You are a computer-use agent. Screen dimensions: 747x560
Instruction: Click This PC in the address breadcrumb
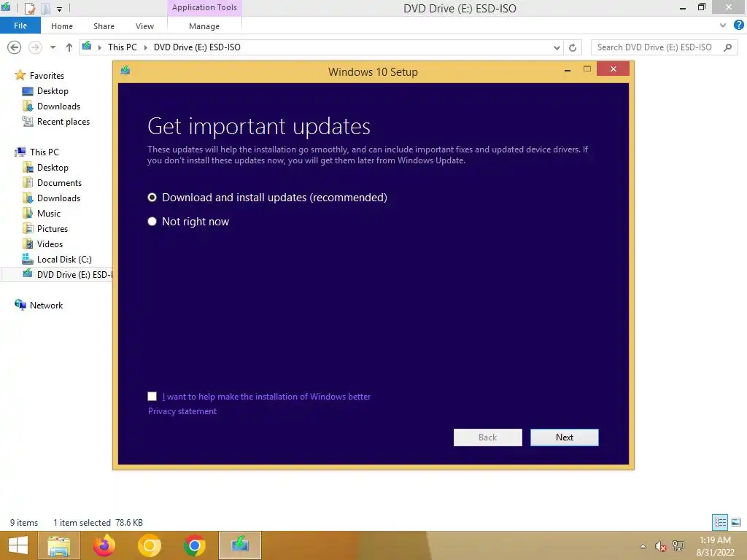[x=122, y=47]
